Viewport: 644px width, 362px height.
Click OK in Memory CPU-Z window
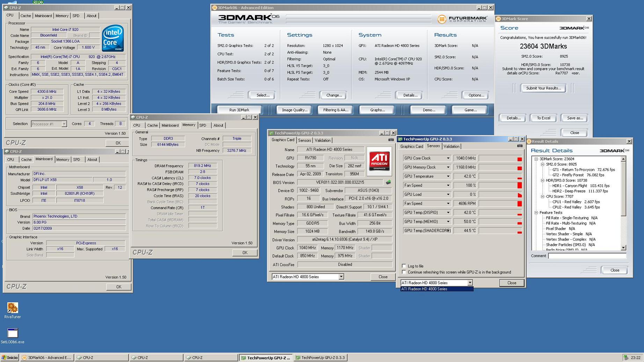(x=245, y=253)
